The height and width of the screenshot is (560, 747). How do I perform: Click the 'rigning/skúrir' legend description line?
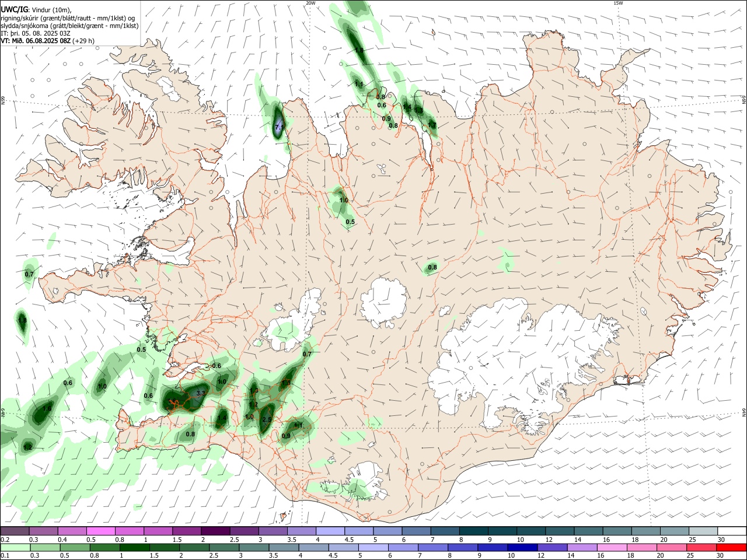68,17
